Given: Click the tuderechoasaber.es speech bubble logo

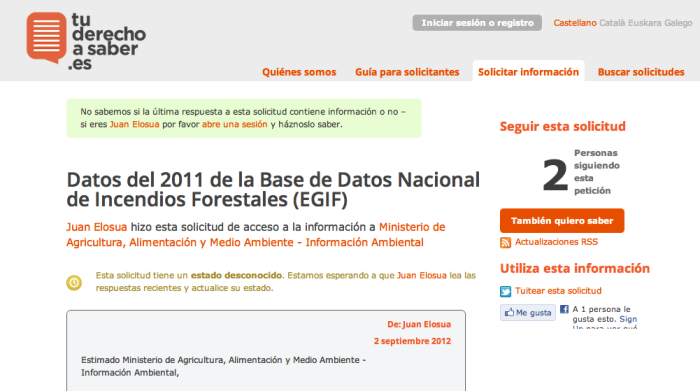Looking at the screenshot, I should 46,37.
